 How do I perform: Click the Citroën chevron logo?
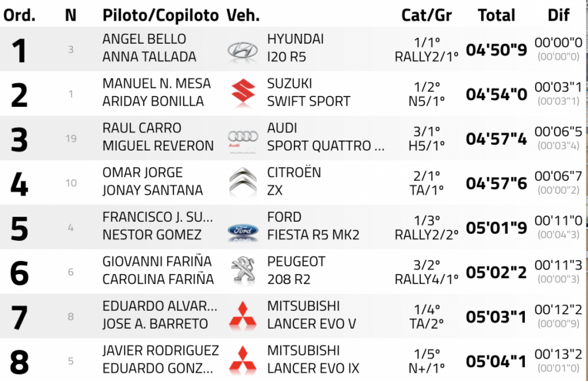coord(243,182)
